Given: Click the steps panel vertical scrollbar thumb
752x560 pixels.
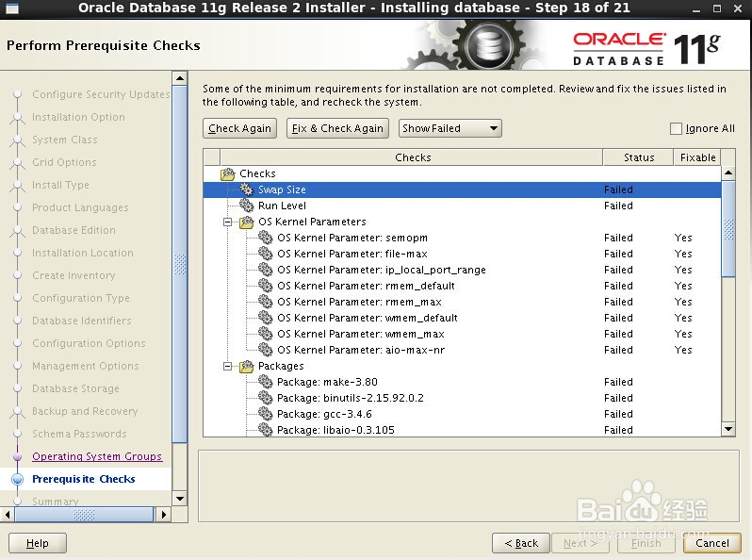Looking at the screenshot, I should point(180,264).
